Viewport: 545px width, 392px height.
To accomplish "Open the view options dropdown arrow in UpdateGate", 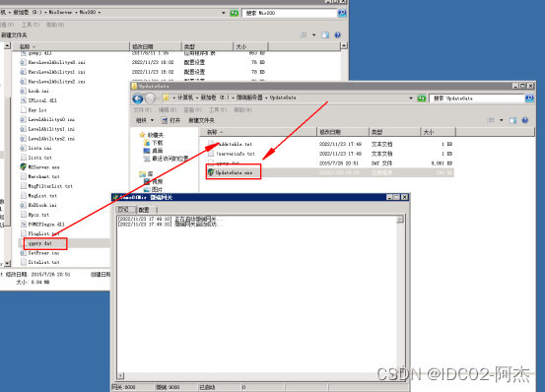I will pyautogui.click(x=502, y=120).
